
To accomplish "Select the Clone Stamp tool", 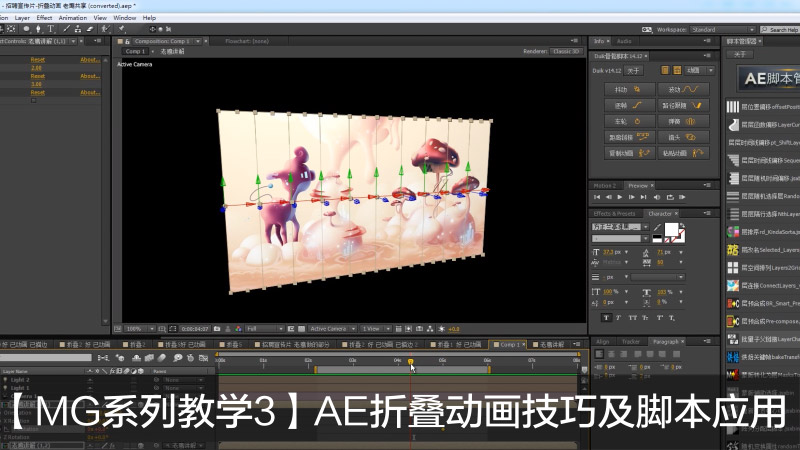I will (78, 29).
